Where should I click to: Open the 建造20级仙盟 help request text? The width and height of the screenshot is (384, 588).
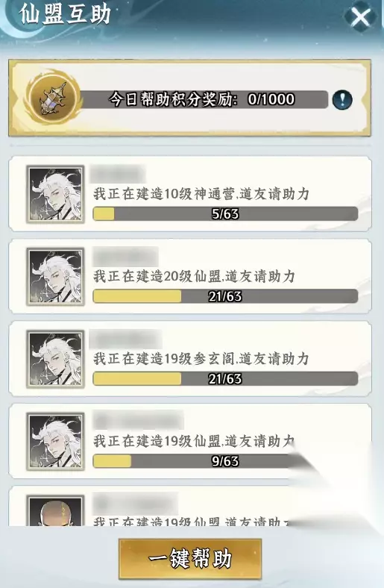(x=194, y=276)
